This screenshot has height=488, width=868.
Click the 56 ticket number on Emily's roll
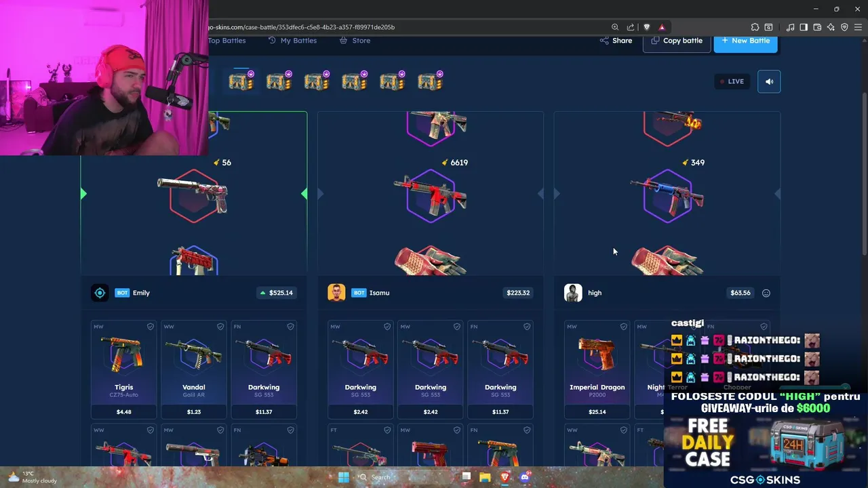226,163
